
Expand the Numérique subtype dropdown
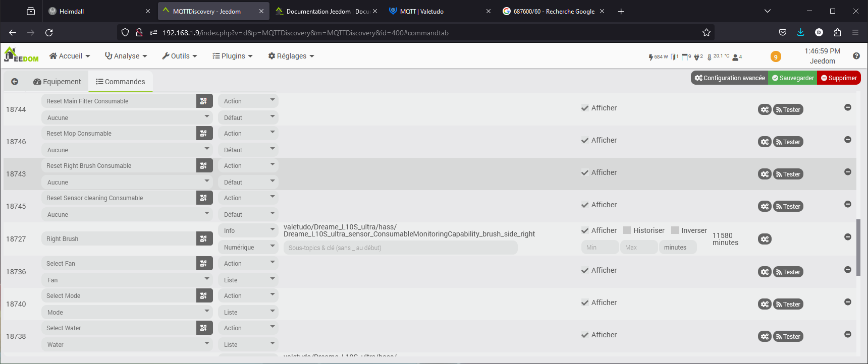pyautogui.click(x=248, y=248)
